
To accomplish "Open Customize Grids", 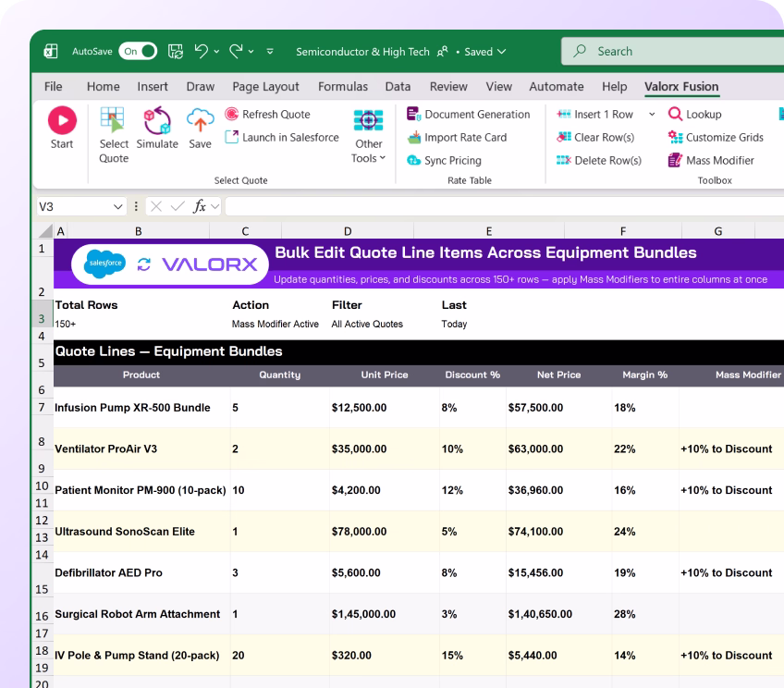I will 716,138.
